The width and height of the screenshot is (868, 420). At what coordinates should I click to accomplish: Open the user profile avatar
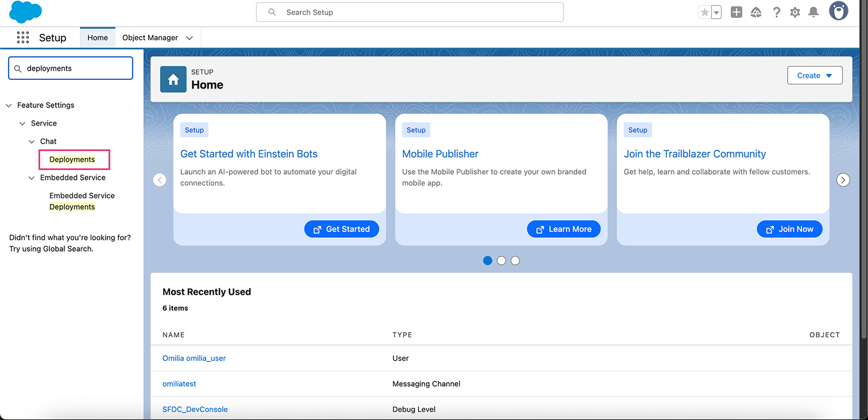tap(838, 11)
